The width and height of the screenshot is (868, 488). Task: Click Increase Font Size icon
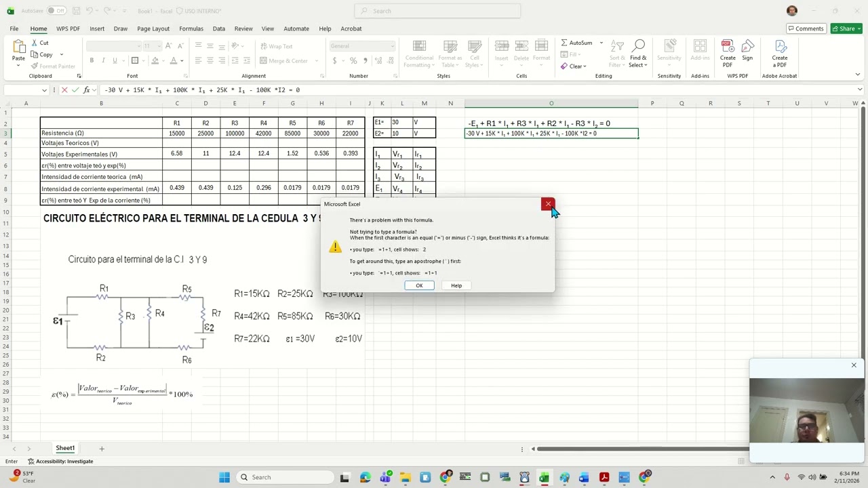[170, 46]
